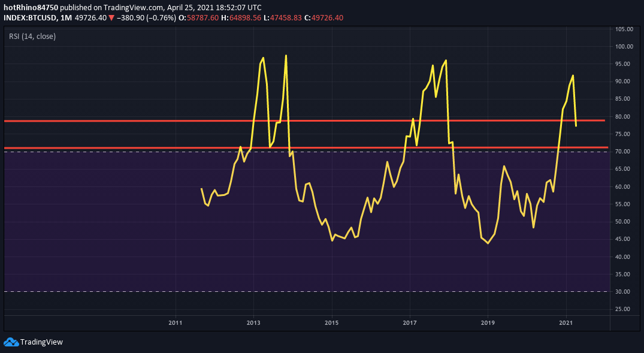The image size is (644, 353).
Task: Click the 2013 label on time axis
Action: point(253,323)
